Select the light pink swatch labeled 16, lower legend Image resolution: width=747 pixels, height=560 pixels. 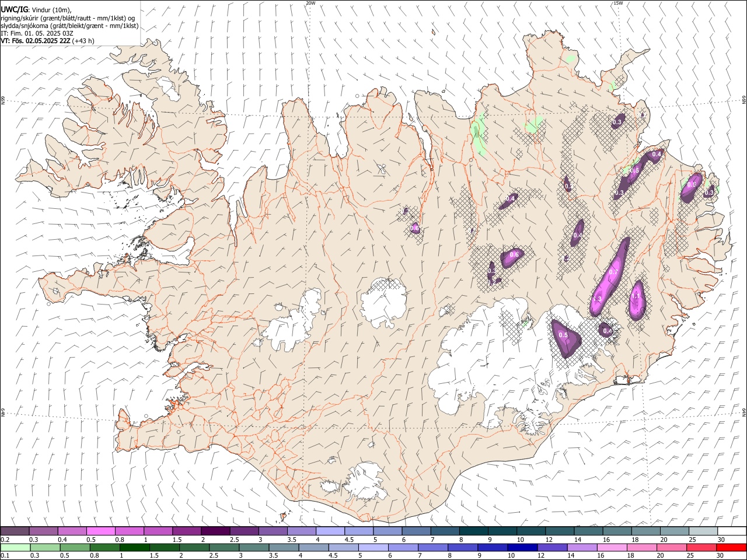(612, 547)
